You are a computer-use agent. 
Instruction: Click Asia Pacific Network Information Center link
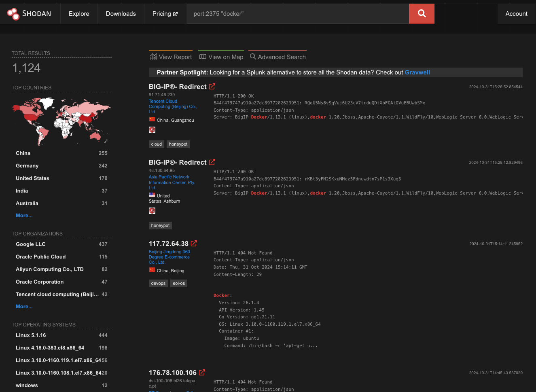pos(172,182)
